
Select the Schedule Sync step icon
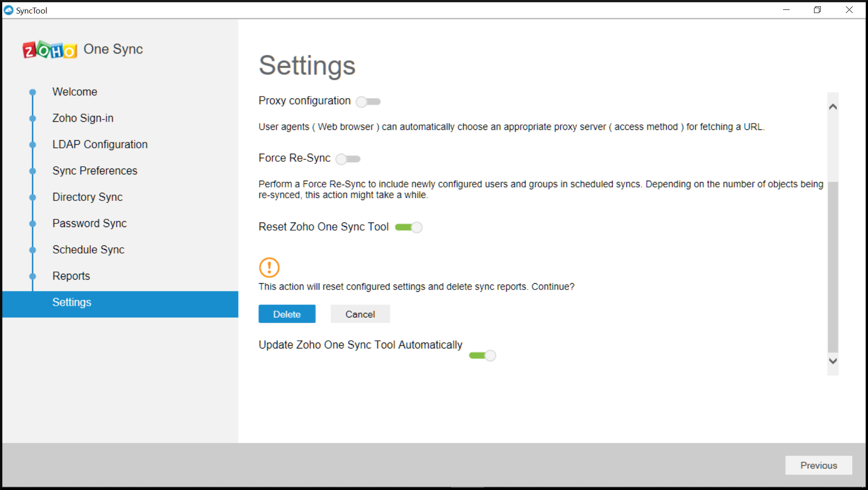point(32,249)
